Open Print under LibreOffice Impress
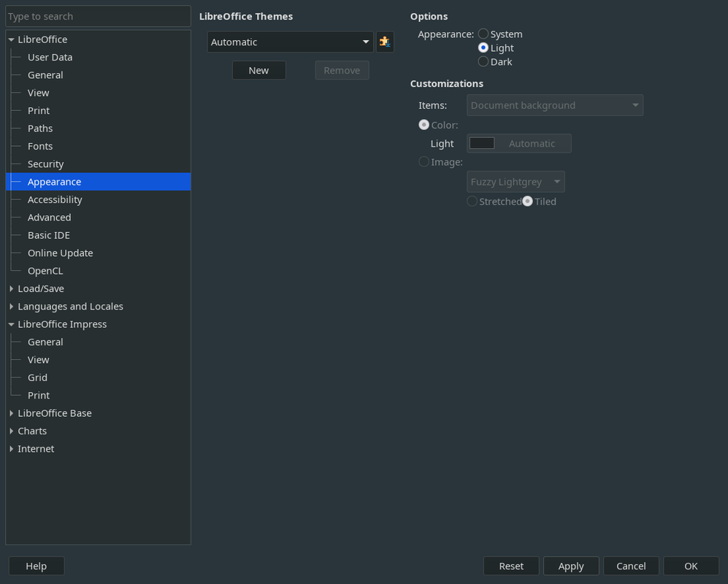 [39, 396]
